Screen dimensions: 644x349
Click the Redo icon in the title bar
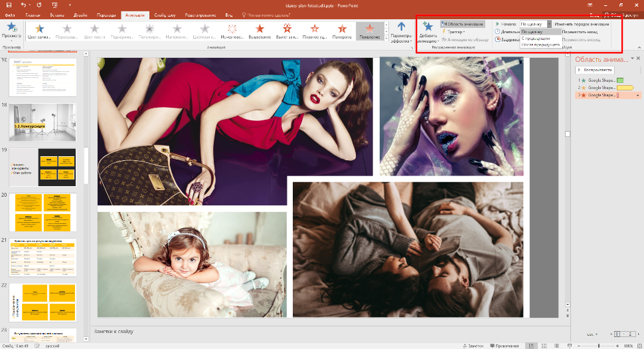click(39, 5)
